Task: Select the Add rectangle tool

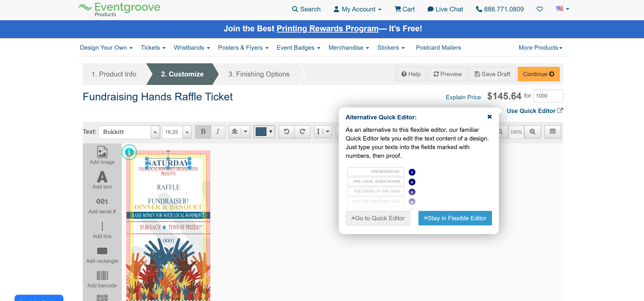Action: pyautogui.click(x=102, y=251)
